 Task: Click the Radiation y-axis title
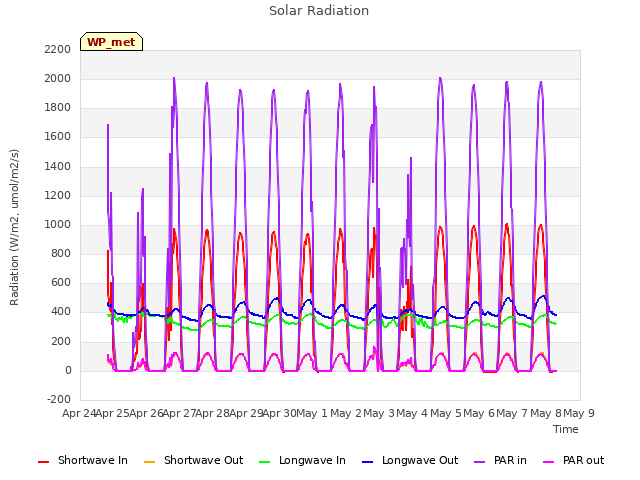click(14, 227)
